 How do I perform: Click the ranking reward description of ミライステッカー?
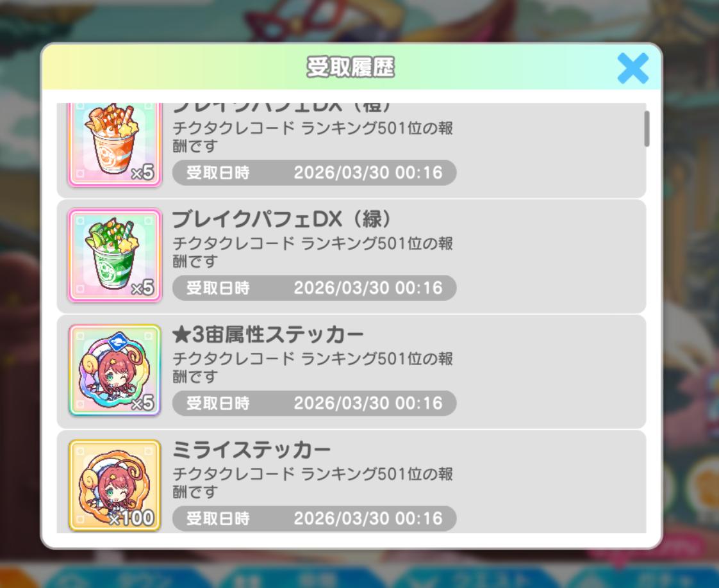(x=313, y=482)
